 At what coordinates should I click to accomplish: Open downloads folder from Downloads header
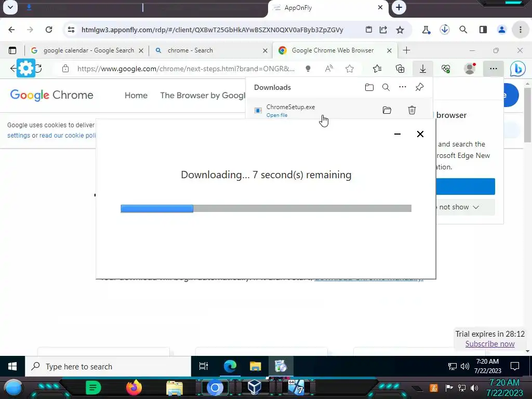pos(369,87)
